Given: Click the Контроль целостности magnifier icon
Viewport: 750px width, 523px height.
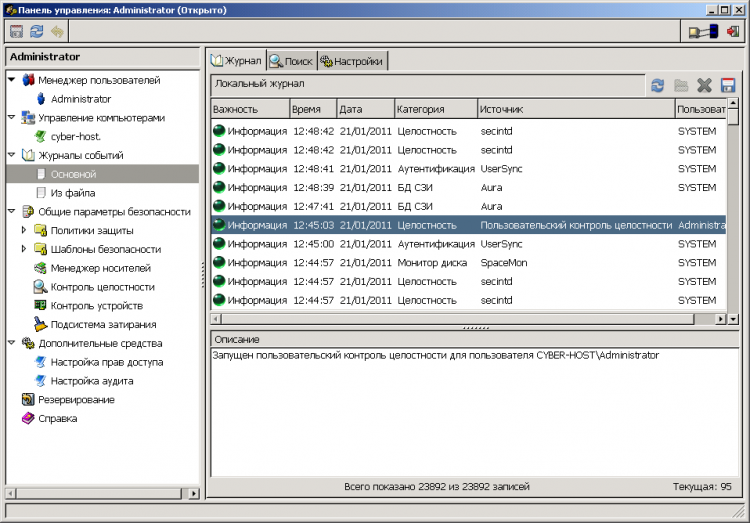Looking at the screenshot, I should pos(41,287).
